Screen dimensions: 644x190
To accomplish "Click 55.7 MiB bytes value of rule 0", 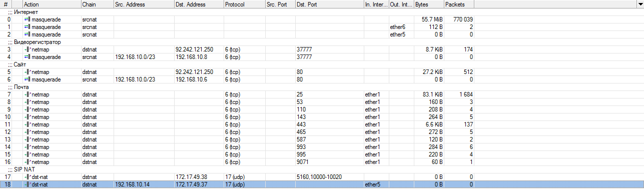I will click(432, 19).
